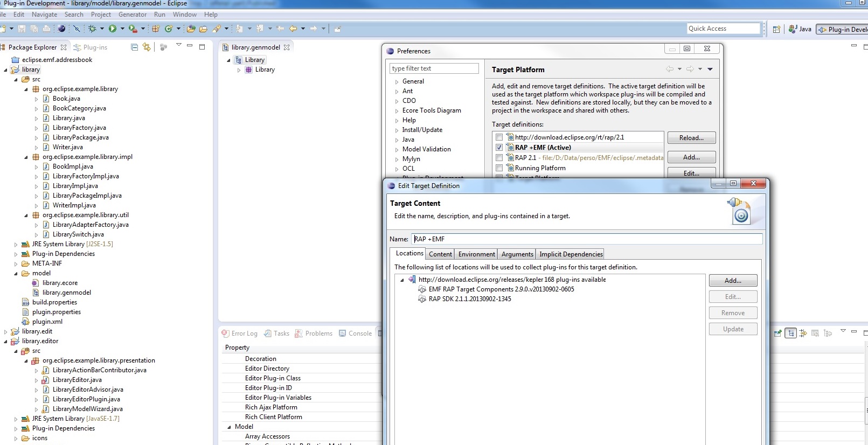This screenshot has width=868, height=445.
Task: Uncheck the RAP +EMF (Active) target
Action: 499,148
